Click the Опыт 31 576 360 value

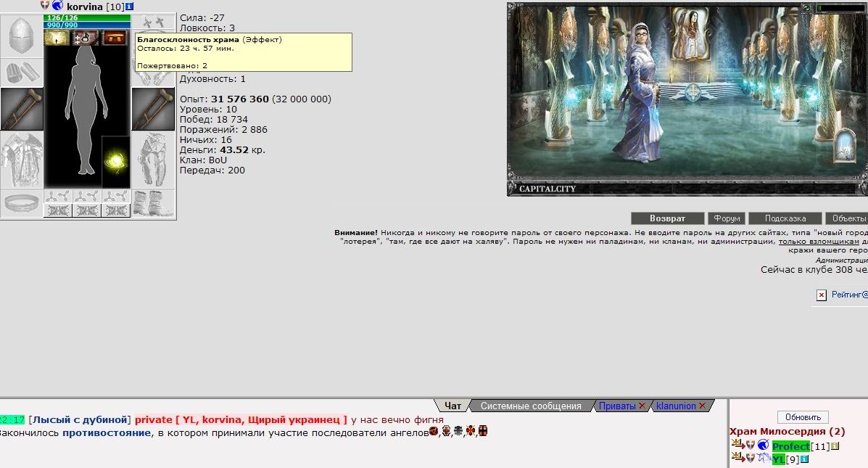[240, 99]
